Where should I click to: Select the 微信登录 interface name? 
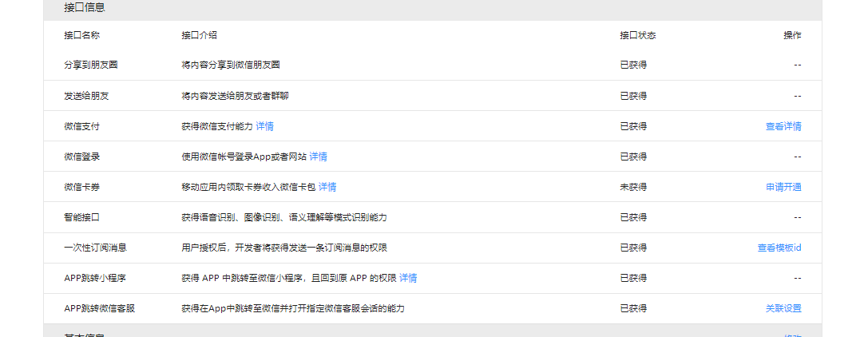coord(82,157)
